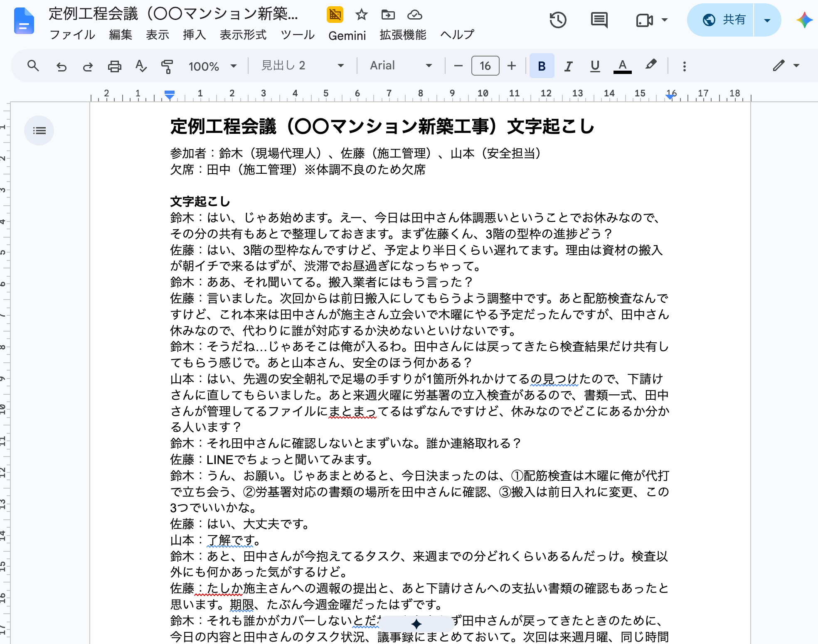Toggle italic formatting
This screenshot has height=644, width=818.
568,66
